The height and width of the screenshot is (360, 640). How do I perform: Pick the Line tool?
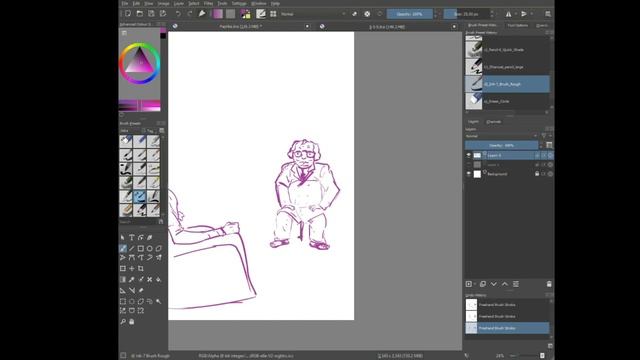[x=131, y=248]
